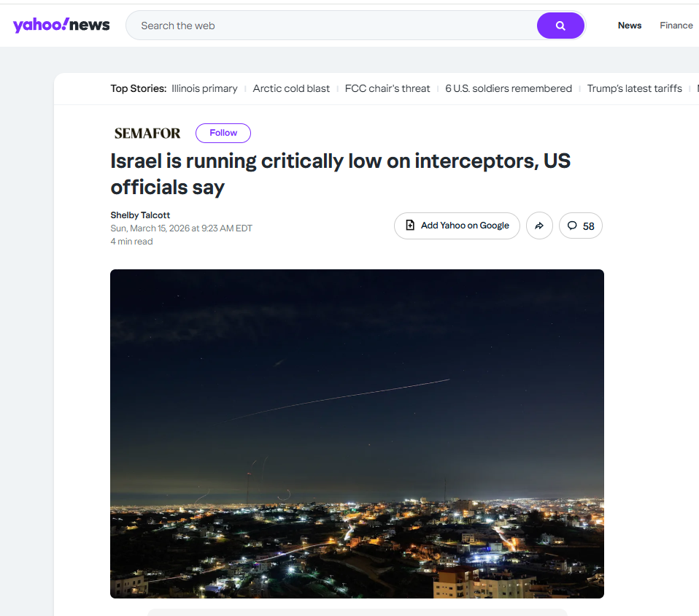
Task: Click the night sky article photo
Action: (x=357, y=434)
